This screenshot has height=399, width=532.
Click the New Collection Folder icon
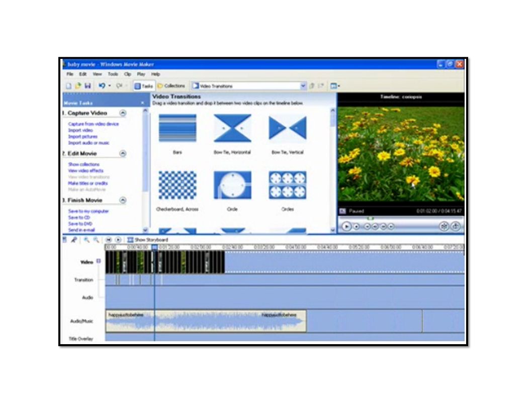pyautogui.click(x=321, y=86)
